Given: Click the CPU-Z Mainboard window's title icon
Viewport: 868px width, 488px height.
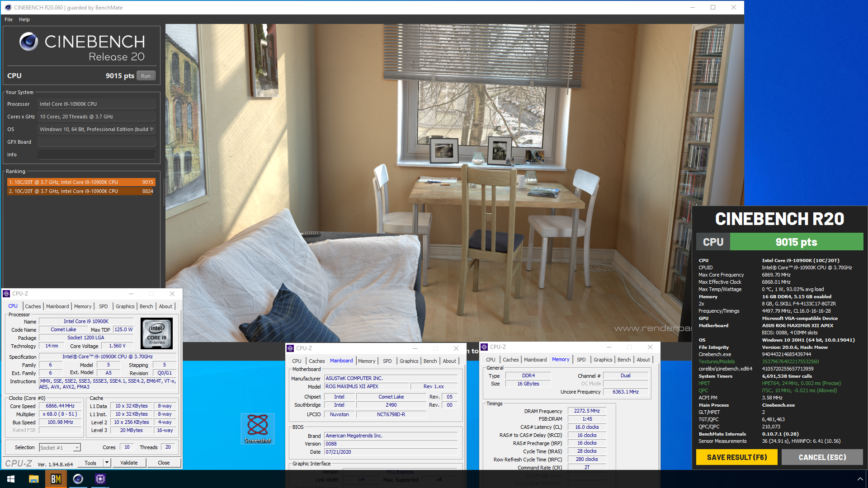Looking at the screenshot, I should tap(290, 348).
